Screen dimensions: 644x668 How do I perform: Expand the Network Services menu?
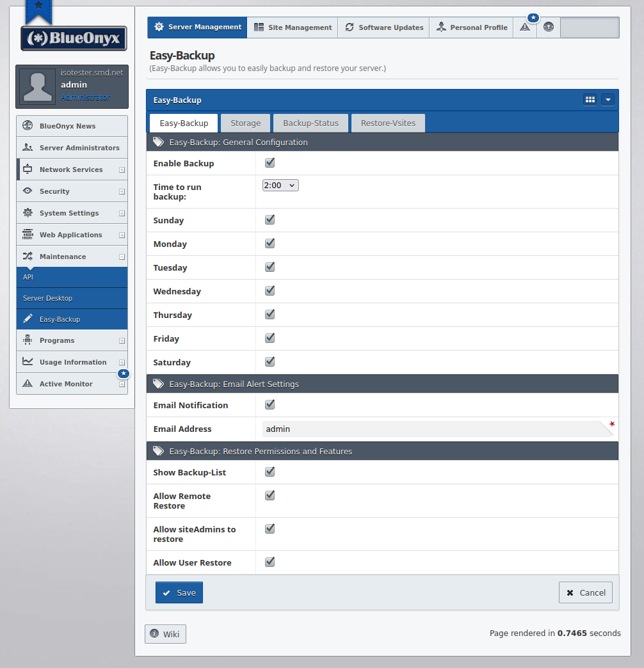coord(122,170)
